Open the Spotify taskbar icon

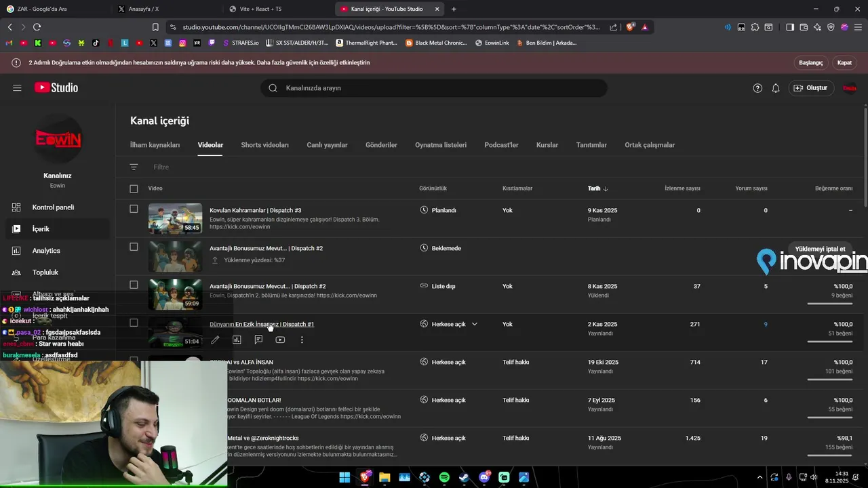click(x=444, y=477)
